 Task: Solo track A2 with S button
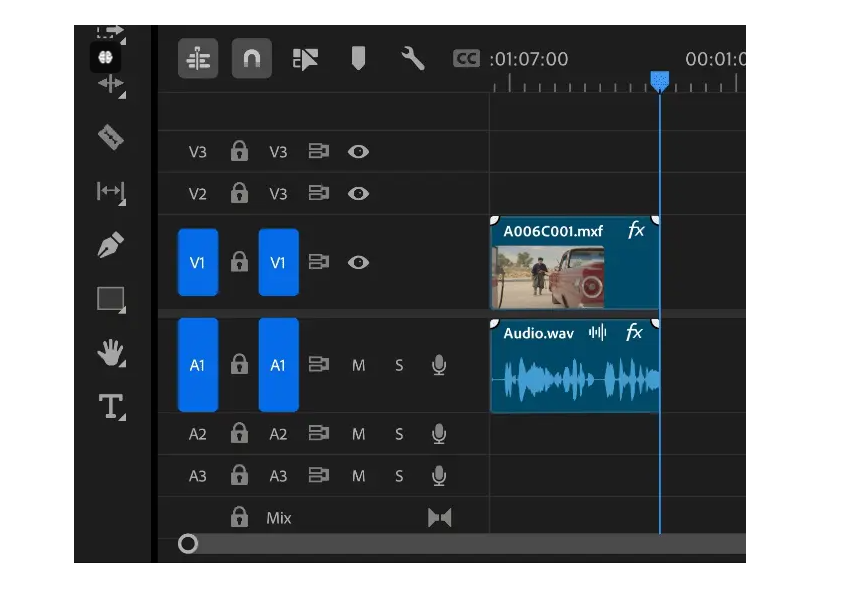399,434
